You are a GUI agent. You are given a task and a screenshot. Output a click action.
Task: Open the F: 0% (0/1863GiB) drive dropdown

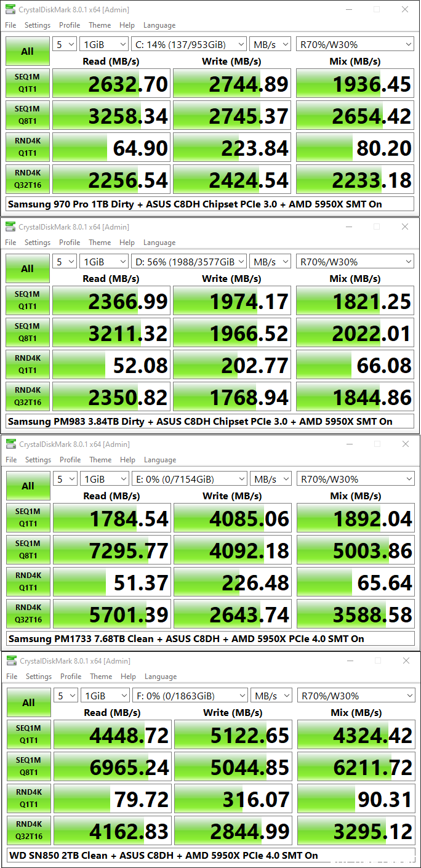tap(190, 696)
